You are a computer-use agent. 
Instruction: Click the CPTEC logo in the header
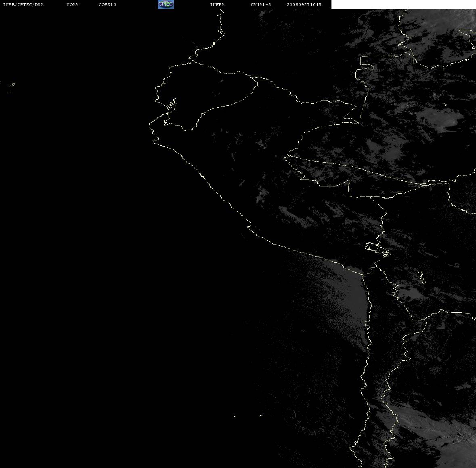[166, 4]
